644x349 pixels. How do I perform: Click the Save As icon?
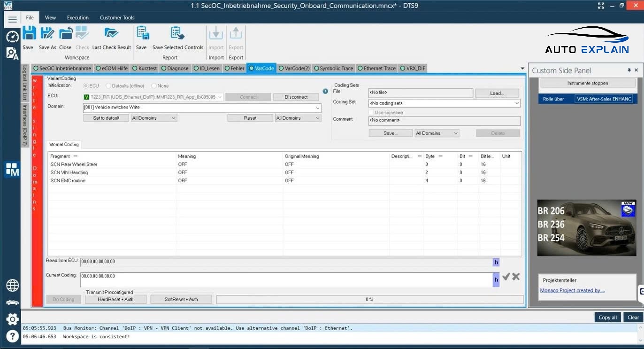(47, 34)
